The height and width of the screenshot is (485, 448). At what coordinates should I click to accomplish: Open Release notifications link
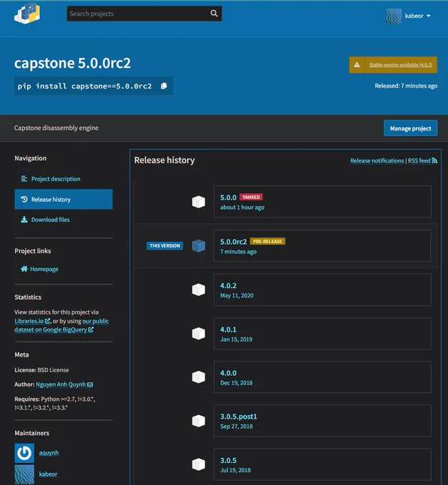[x=377, y=160]
